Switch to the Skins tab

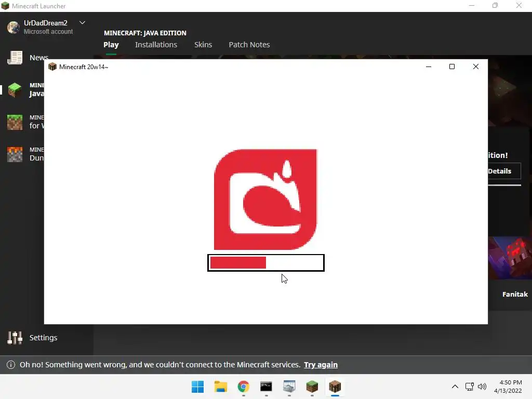pos(203,45)
